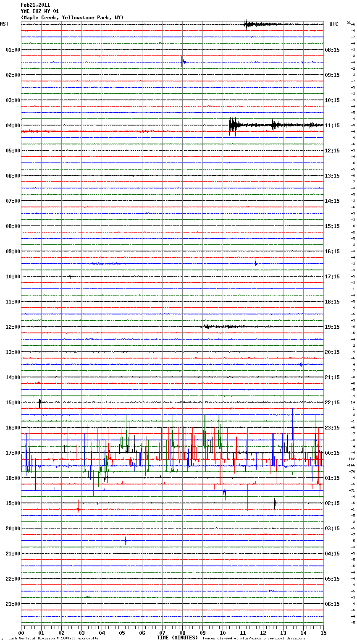Select the 14:00 MST time label
Image resolution: width=357 pixels, height=644 pixels.
pyautogui.click(x=13, y=377)
